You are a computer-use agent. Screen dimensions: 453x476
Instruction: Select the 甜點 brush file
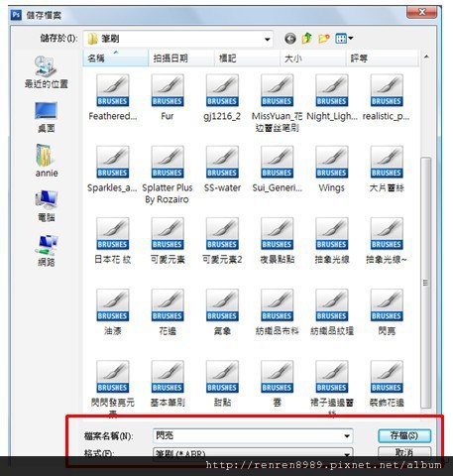(222, 385)
